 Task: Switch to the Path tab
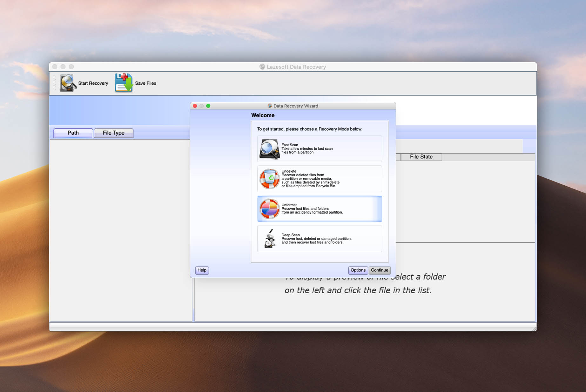73,133
